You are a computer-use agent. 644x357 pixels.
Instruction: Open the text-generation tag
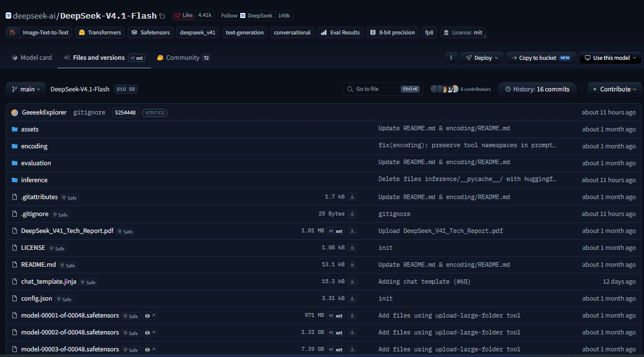coord(244,33)
